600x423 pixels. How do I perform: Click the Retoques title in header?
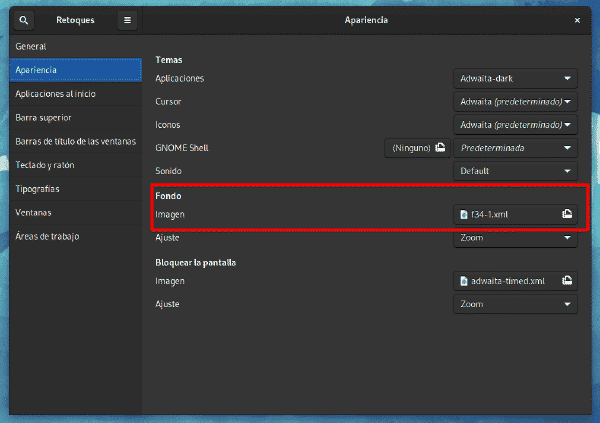tap(75, 20)
